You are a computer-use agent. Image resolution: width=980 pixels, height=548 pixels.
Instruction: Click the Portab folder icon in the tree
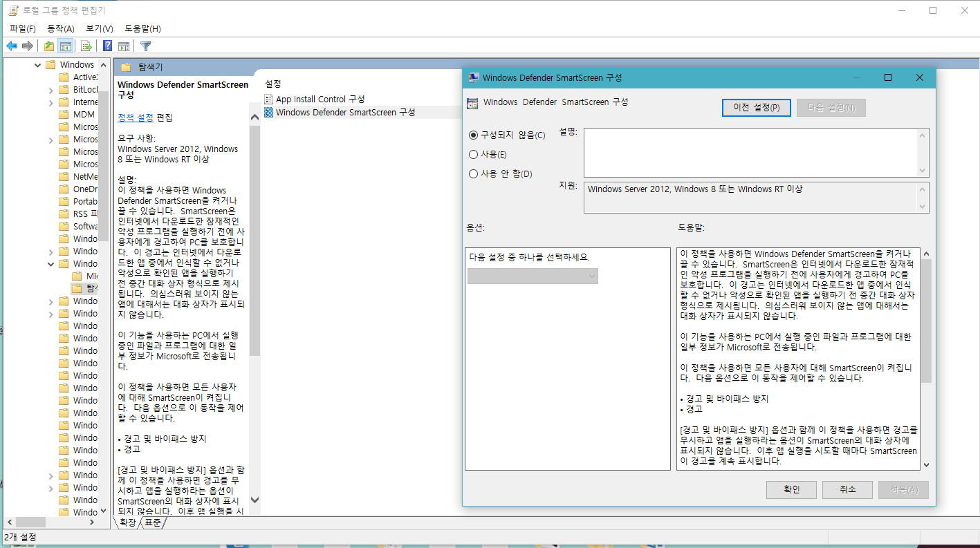(x=64, y=202)
